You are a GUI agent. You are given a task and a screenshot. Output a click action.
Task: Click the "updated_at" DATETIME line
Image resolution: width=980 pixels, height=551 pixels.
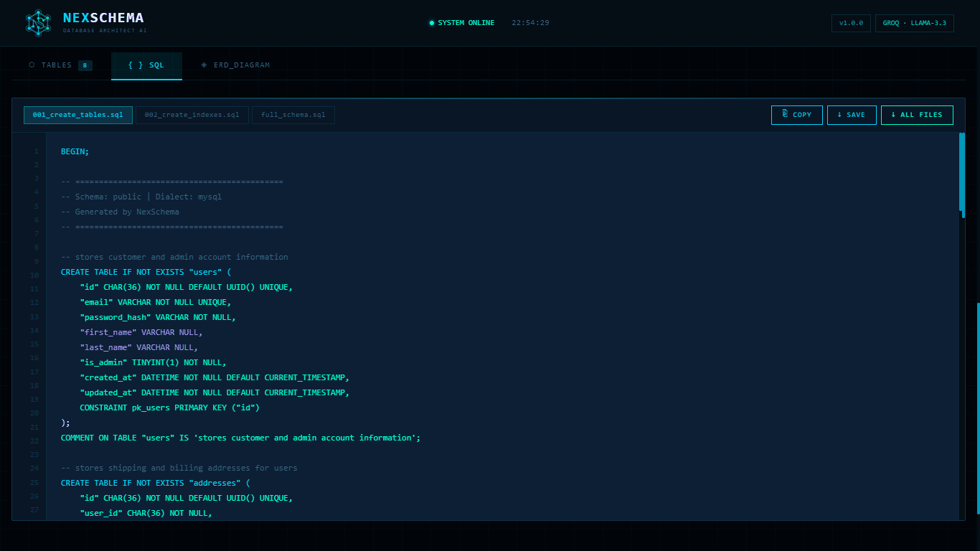coord(215,392)
